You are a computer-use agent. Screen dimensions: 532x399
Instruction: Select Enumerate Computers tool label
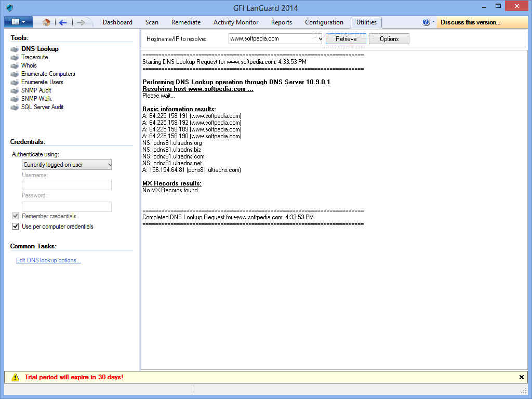[x=48, y=74]
